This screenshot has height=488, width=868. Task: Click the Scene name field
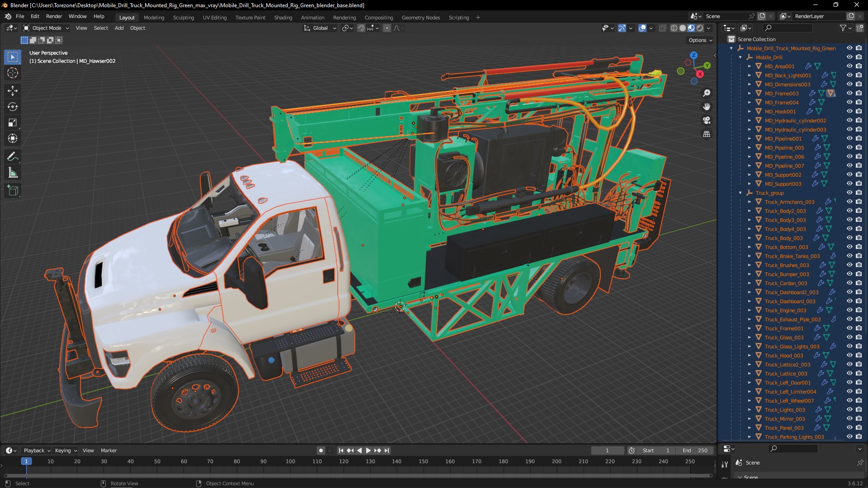[726, 16]
